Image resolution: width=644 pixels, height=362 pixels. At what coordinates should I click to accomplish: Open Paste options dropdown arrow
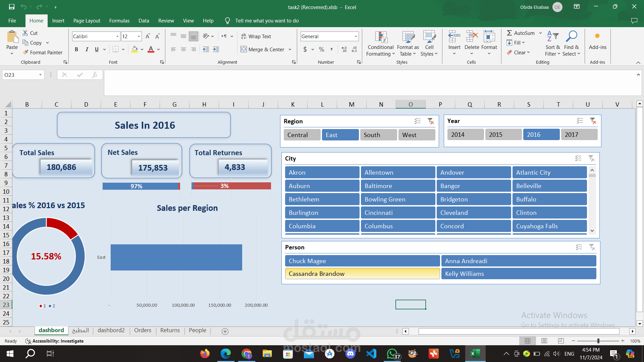coord(12,53)
